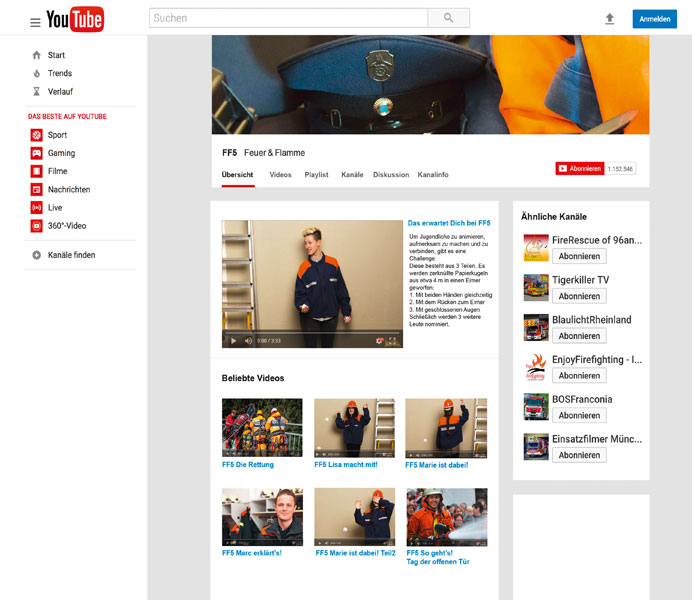Open Gaming from the sidebar
This screenshot has height=600, width=692.
click(61, 153)
